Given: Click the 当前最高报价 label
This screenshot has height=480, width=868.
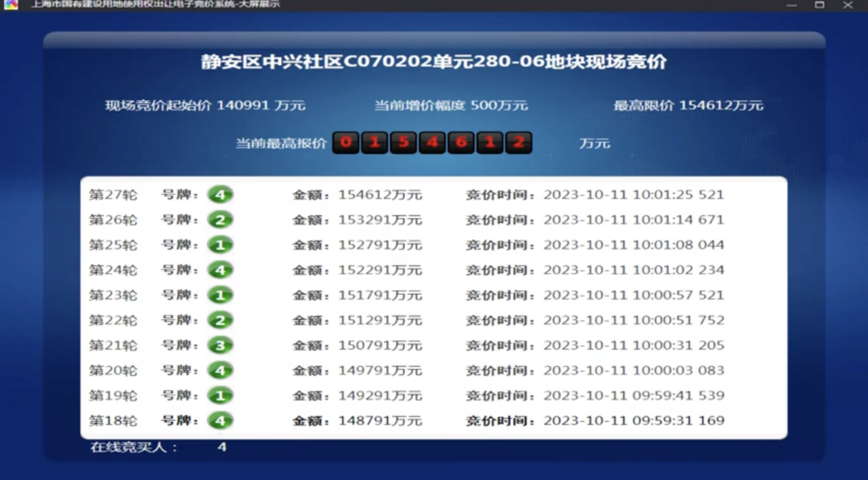Looking at the screenshot, I should tap(281, 143).
